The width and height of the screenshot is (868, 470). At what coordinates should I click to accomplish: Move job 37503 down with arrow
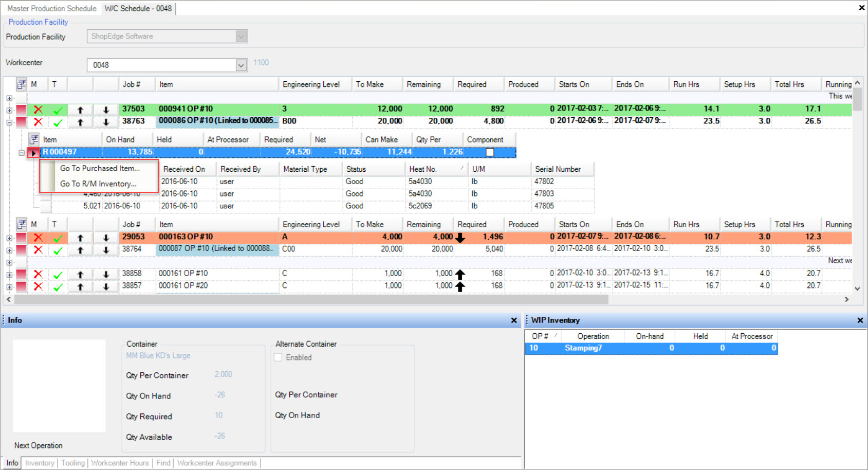coord(106,110)
